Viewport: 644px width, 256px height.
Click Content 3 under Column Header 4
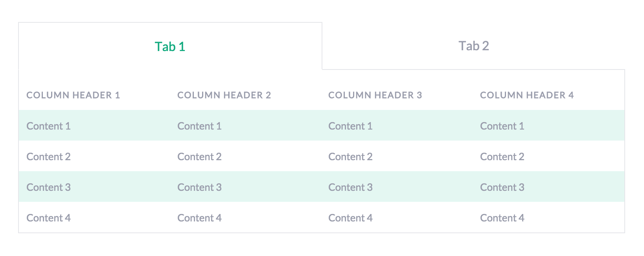[502, 187]
